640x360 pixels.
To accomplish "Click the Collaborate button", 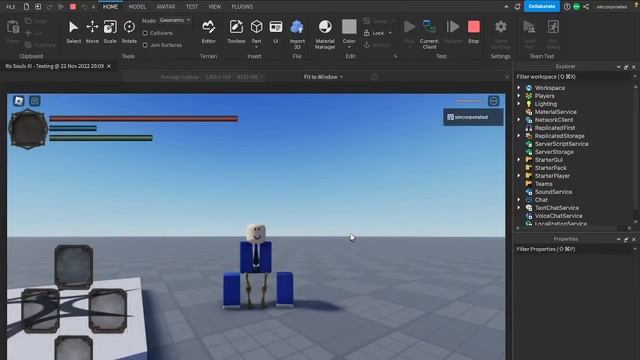I will 542,7.
